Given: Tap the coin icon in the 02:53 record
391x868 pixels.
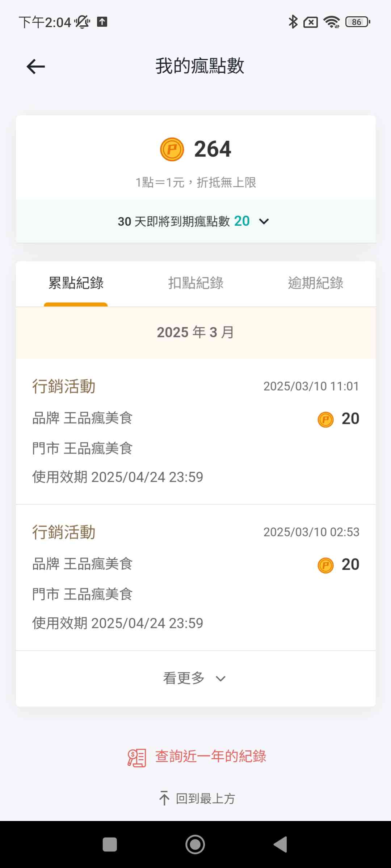Looking at the screenshot, I should coord(325,565).
